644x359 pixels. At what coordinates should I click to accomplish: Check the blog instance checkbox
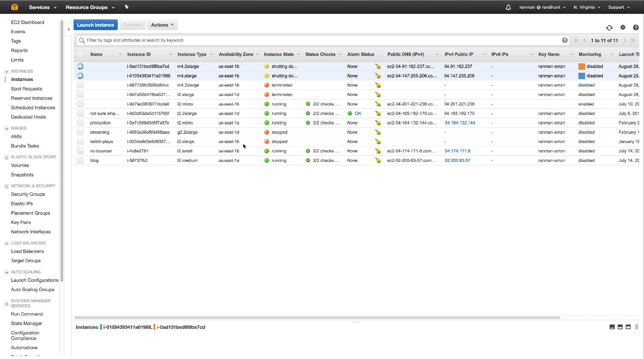tap(80, 161)
